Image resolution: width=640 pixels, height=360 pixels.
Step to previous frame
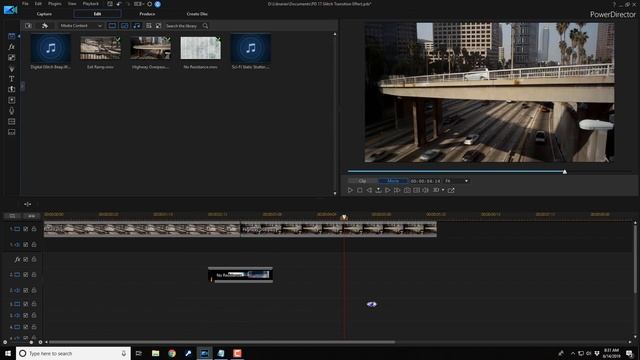tap(369, 190)
